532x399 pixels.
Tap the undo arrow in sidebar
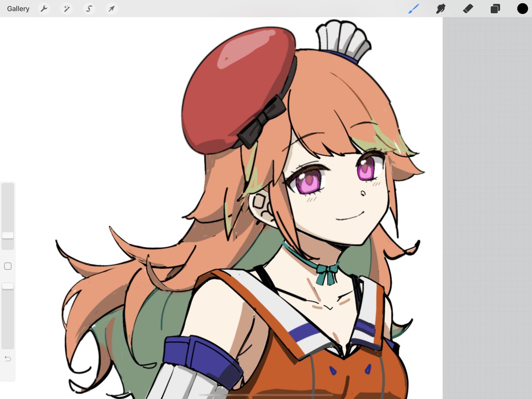(x=8, y=358)
